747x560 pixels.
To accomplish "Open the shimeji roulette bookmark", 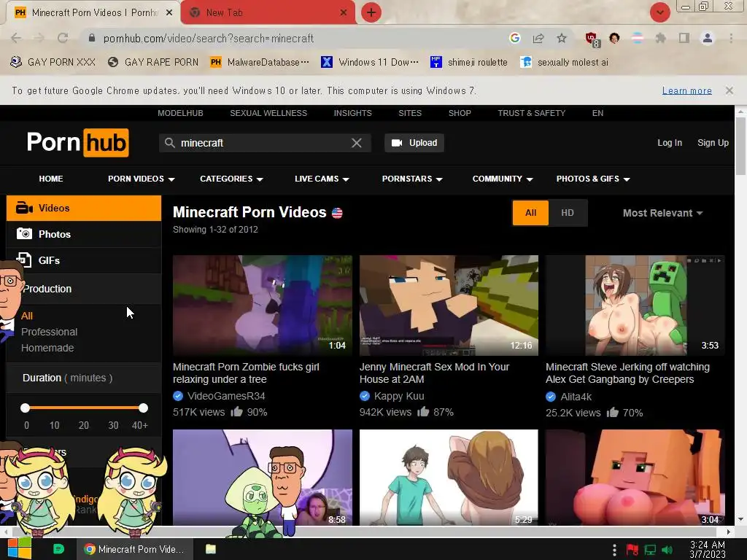I will click(469, 62).
